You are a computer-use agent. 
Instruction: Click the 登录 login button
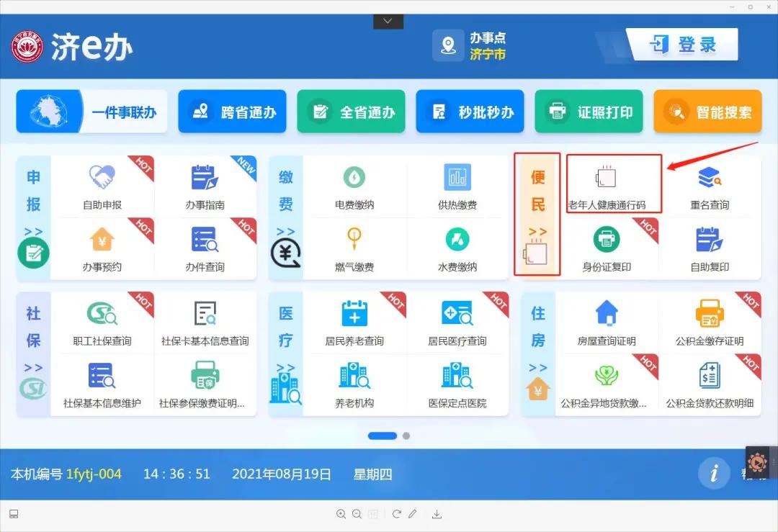pyautogui.click(x=684, y=45)
